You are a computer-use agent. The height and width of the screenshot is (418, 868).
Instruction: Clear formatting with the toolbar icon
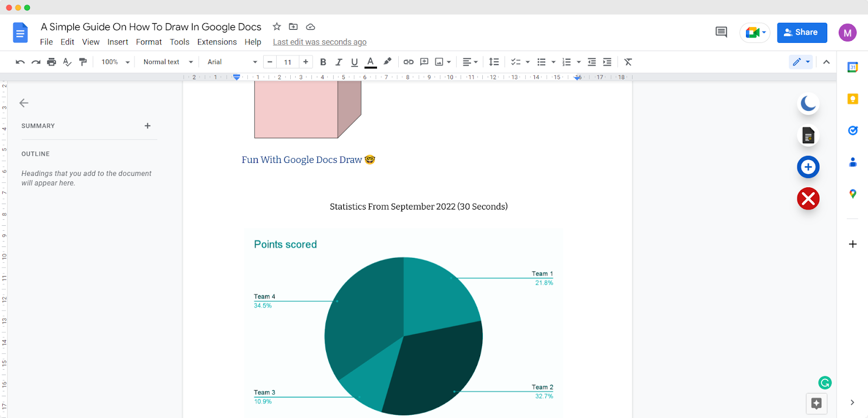pos(628,62)
